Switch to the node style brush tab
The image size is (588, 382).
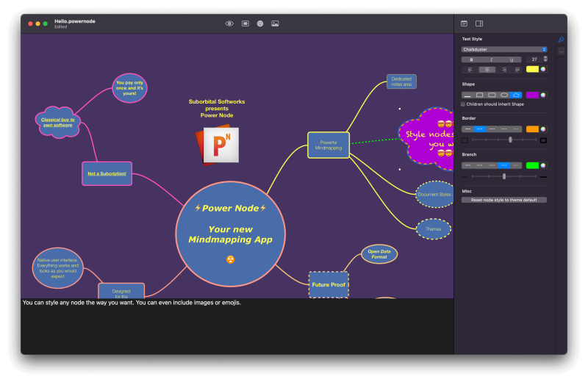tap(561, 40)
